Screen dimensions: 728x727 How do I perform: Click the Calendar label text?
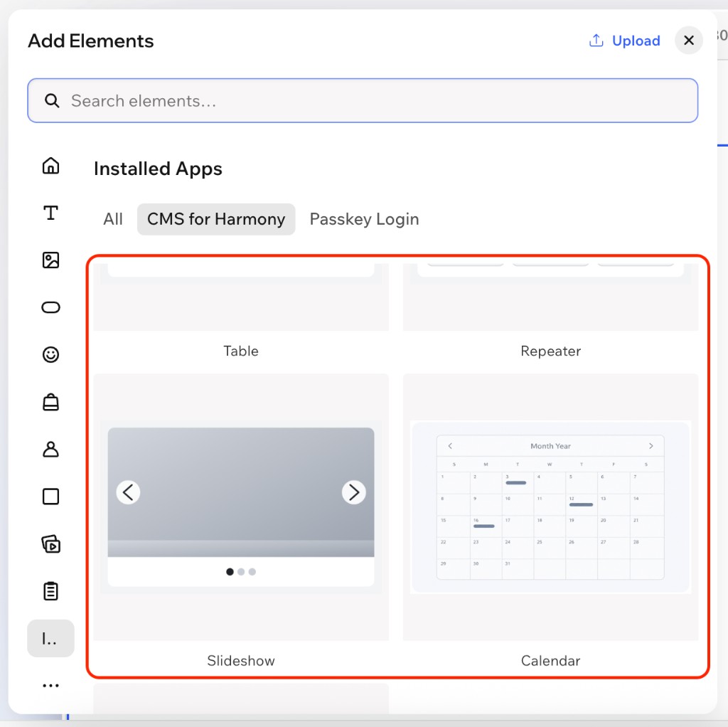(551, 661)
